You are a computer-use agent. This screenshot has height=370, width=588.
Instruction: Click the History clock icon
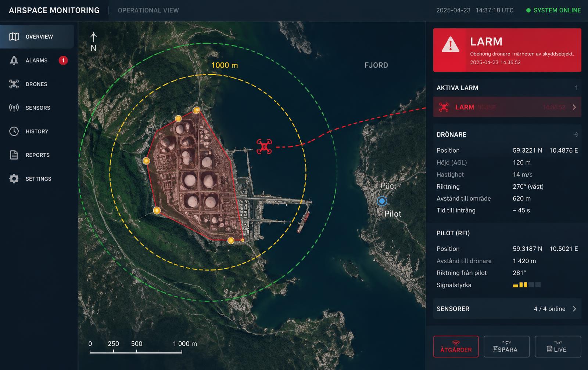(14, 131)
